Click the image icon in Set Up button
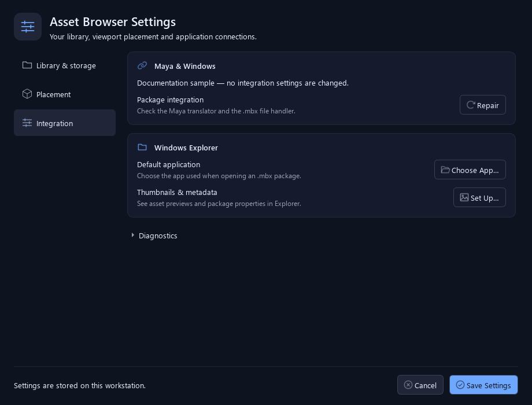Image resolution: width=532 pixels, height=405 pixels. point(464,197)
